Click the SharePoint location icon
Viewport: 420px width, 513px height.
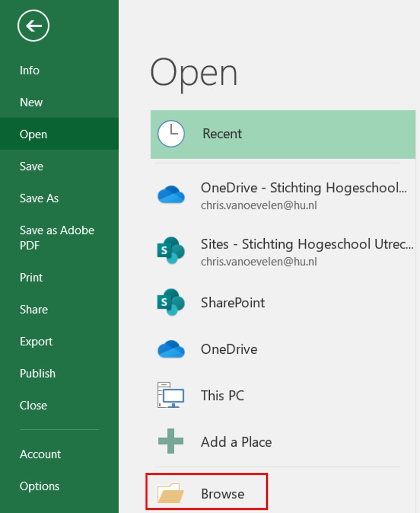(x=171, y=303)
